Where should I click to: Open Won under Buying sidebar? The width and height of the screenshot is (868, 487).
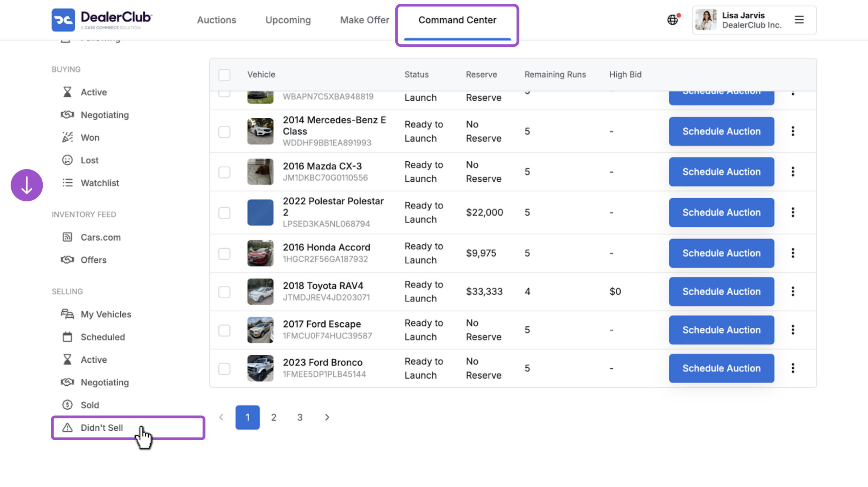[x=90, y=137]
